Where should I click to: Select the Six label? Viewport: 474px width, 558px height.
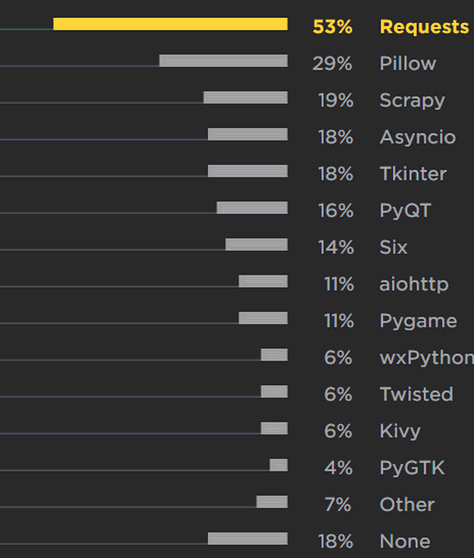click(394, 247)
